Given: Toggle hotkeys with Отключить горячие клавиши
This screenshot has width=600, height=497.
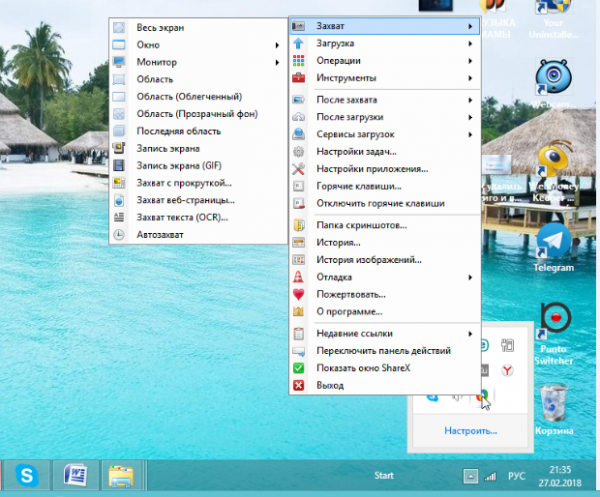Looking at the screenshot, I should 384,203.
